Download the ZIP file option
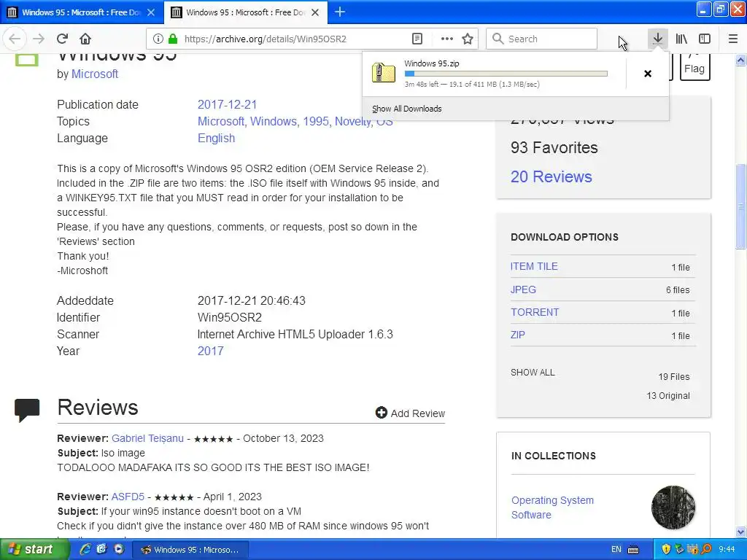 coord(518,335)
